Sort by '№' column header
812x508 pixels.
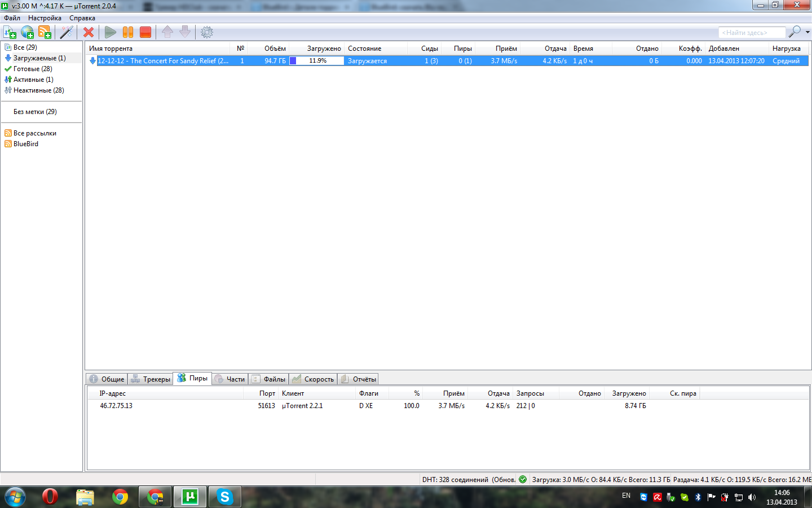point(239,49)
